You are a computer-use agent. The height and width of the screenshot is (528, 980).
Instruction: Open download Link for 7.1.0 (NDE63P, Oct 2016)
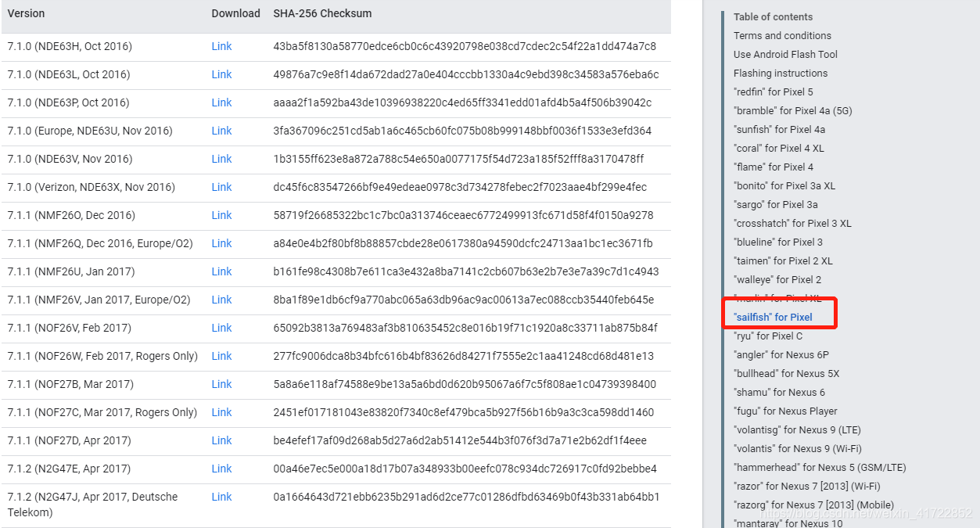coord(221,102)
